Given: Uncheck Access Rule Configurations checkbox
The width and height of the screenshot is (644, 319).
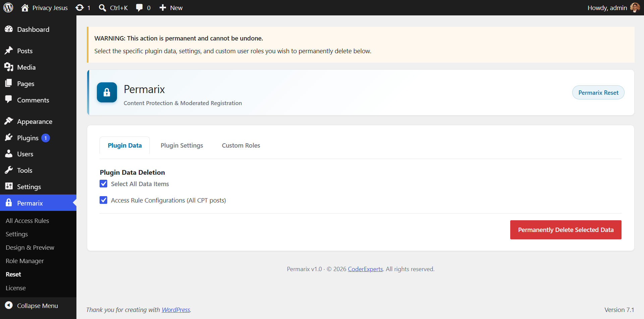Looking at the screenshot, I should coord(104,200).
